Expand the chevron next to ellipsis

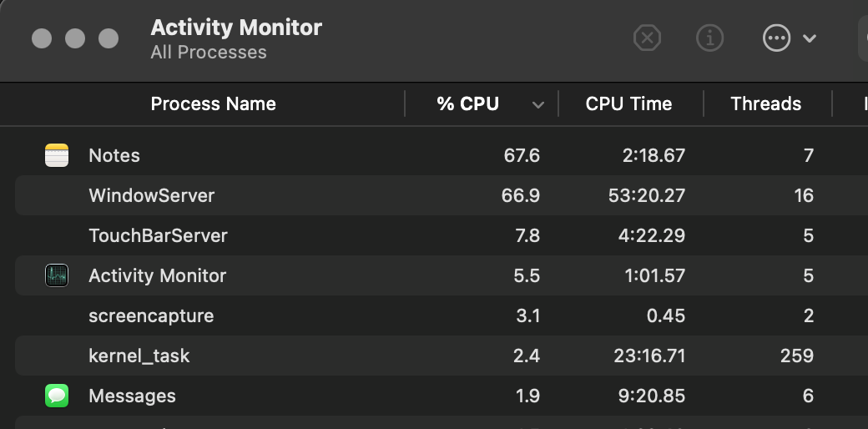pos(809,38)
